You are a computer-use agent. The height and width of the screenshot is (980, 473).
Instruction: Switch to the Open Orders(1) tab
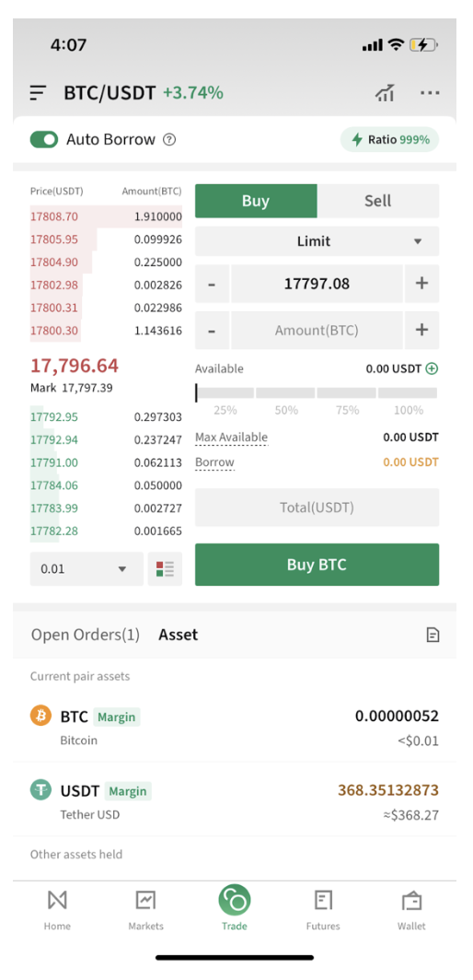(86, 635)
